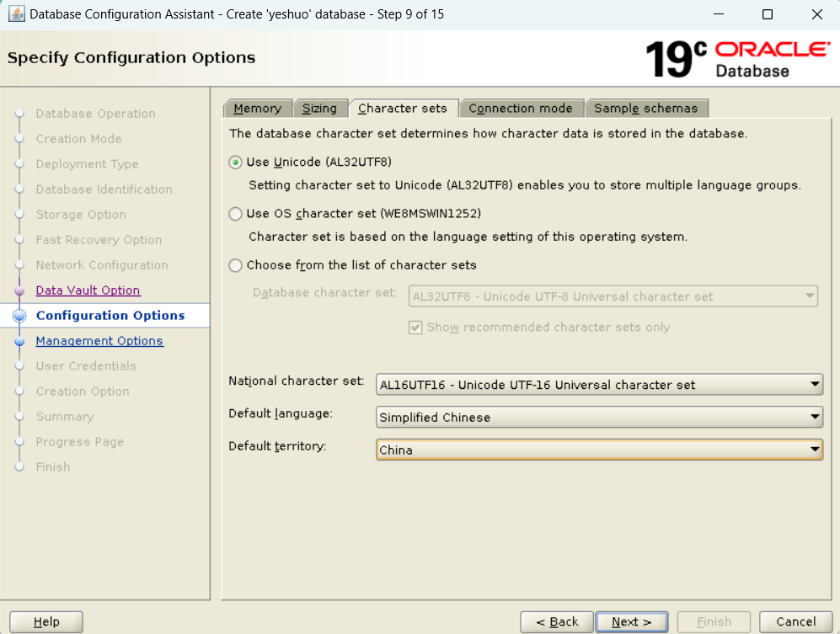Click the Oracle 19c Database logo
This screenshot has width=840, height=634.
pos(738,58)
